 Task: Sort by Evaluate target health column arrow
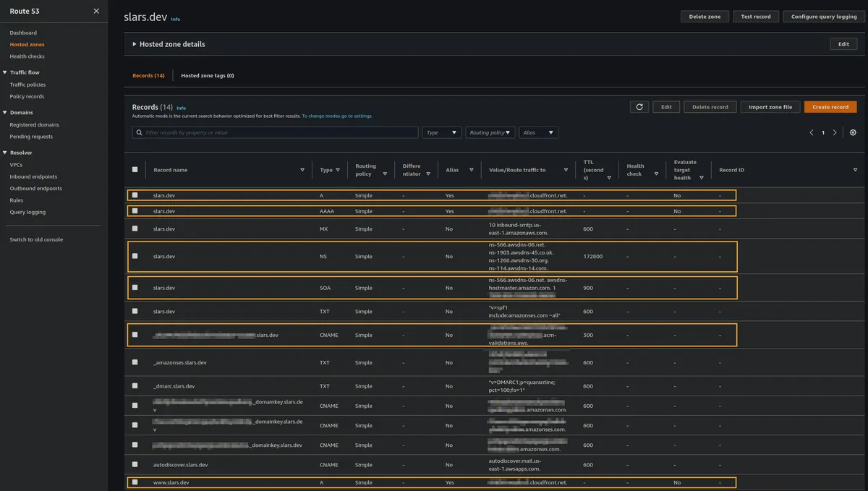[702, 177]
